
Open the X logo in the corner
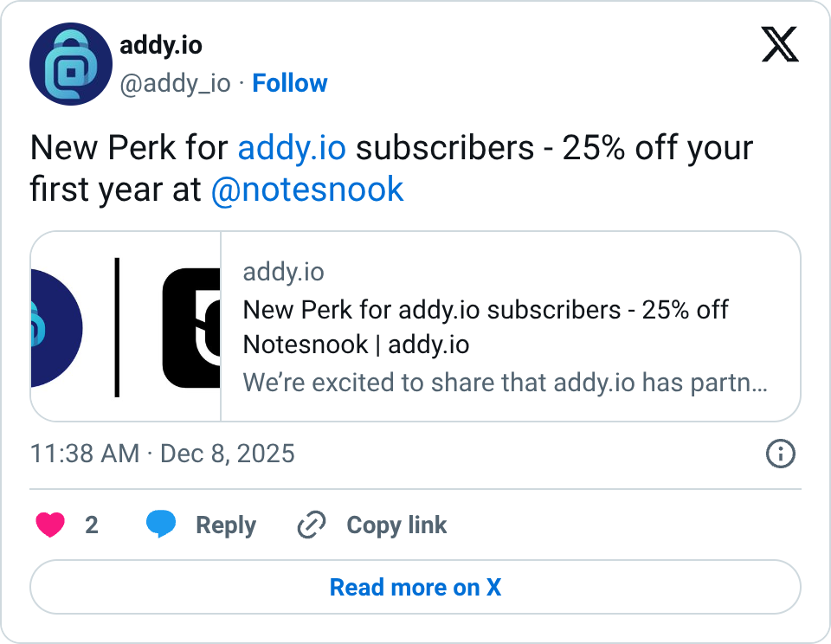click(780, 45)
